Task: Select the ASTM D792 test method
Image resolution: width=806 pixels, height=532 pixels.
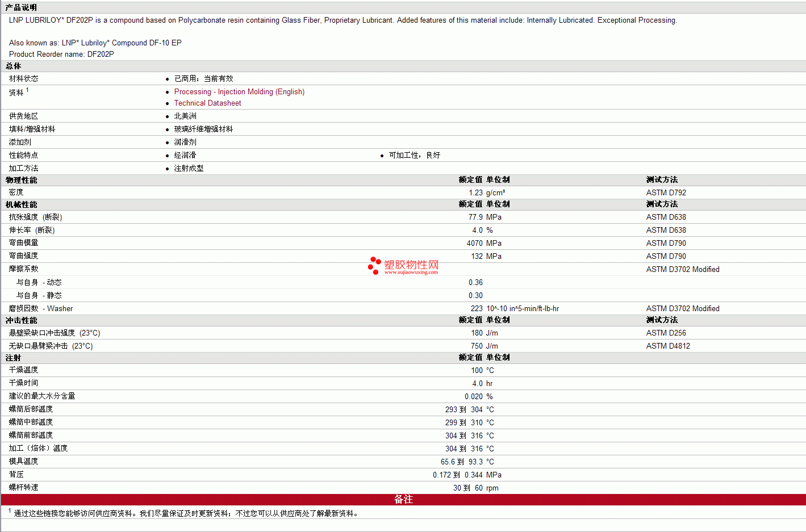Action: pos(666,193)
